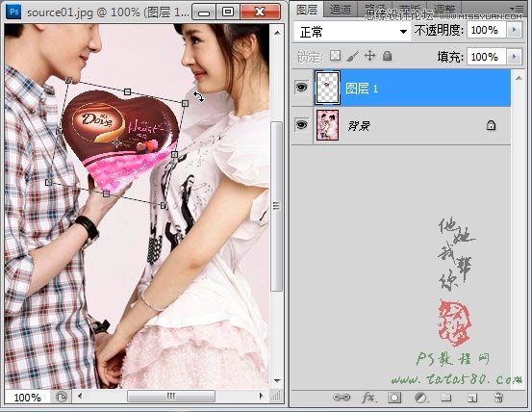Viewport: 532px width, 412px height.
Task: Select 背景 layer thumbnail
Action: [327, 125]
